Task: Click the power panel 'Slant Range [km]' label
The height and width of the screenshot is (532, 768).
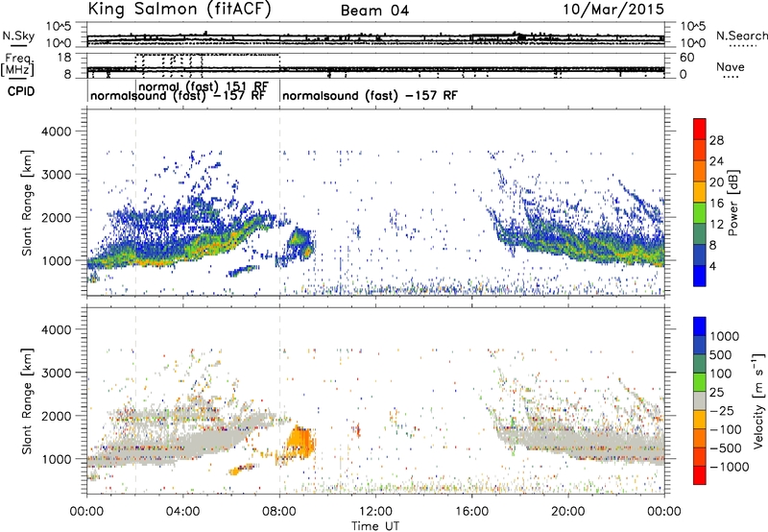Action: [x=27, y=203]
